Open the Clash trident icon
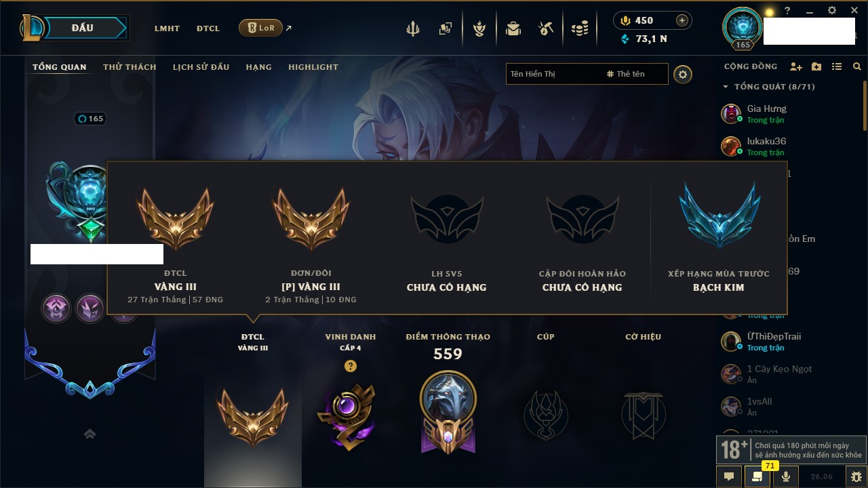 pos(413,28)
